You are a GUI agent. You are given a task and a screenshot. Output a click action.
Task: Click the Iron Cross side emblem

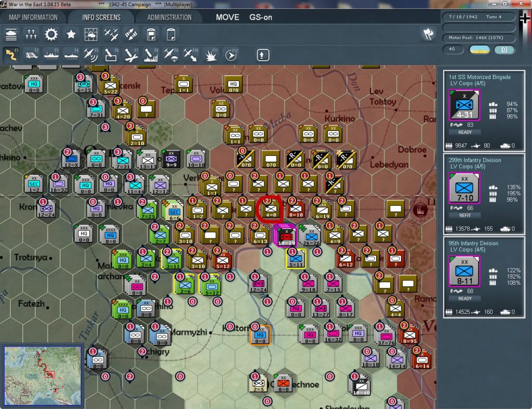(525, 18)
